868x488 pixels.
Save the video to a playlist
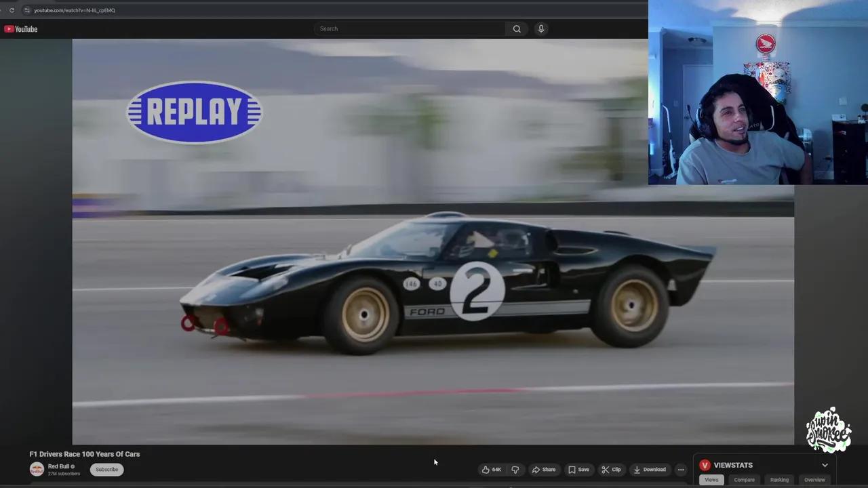click(x=578, y=470)
